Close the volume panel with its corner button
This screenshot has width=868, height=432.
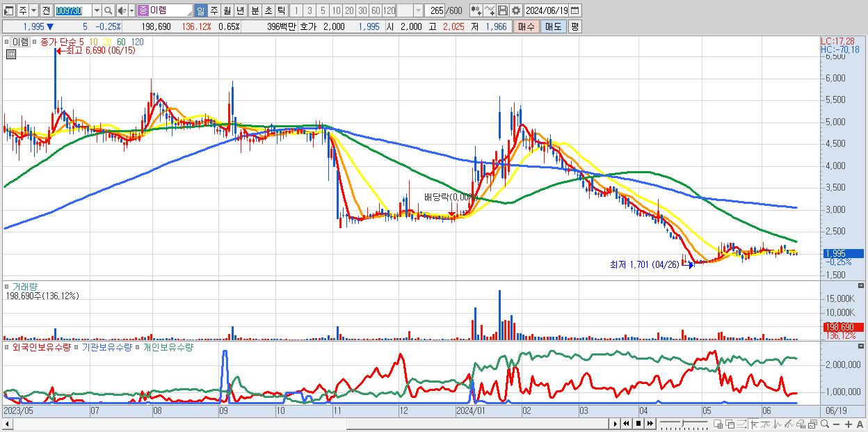coord(862,285)
